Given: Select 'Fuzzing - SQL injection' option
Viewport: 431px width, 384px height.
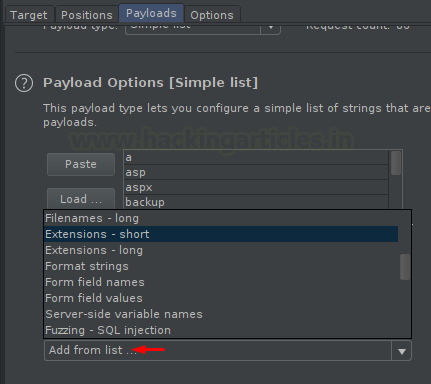Looking at the screenshot, I should point(221,330).
